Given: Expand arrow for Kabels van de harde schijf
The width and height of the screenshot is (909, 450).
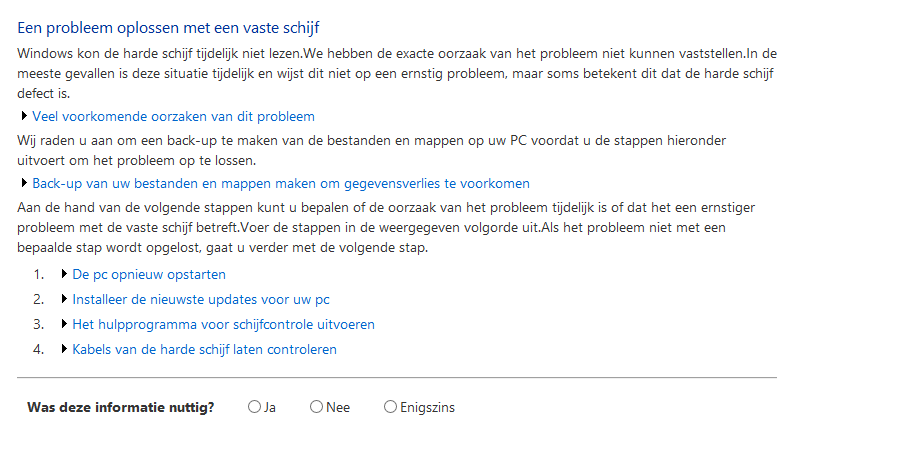Looking at the screenshot, I should click(x=64, y=349).
